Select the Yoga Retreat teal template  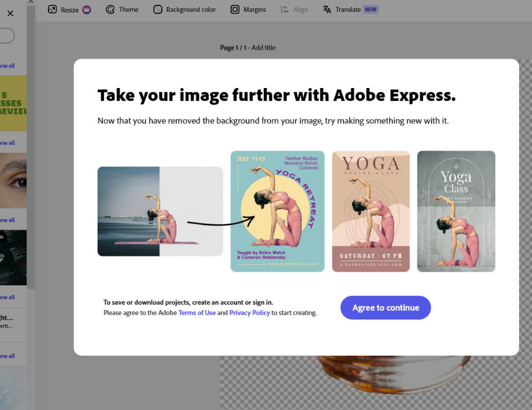tap(277, 211)
